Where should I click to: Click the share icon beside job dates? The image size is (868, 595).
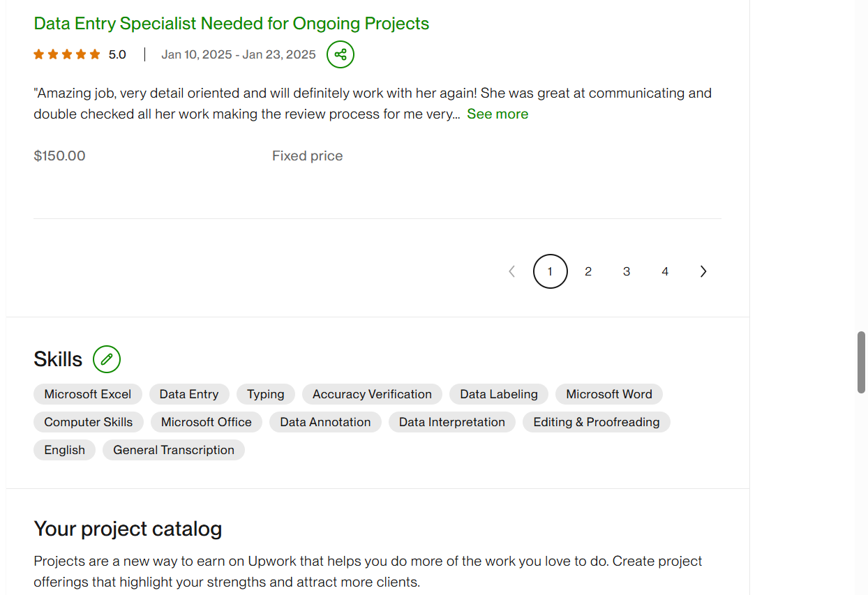(341, 54)
